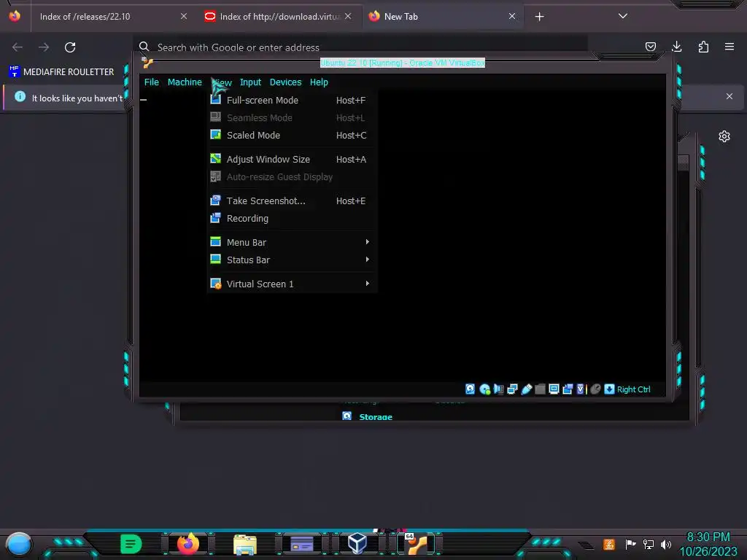Open the Help menu

pos(319,82)
